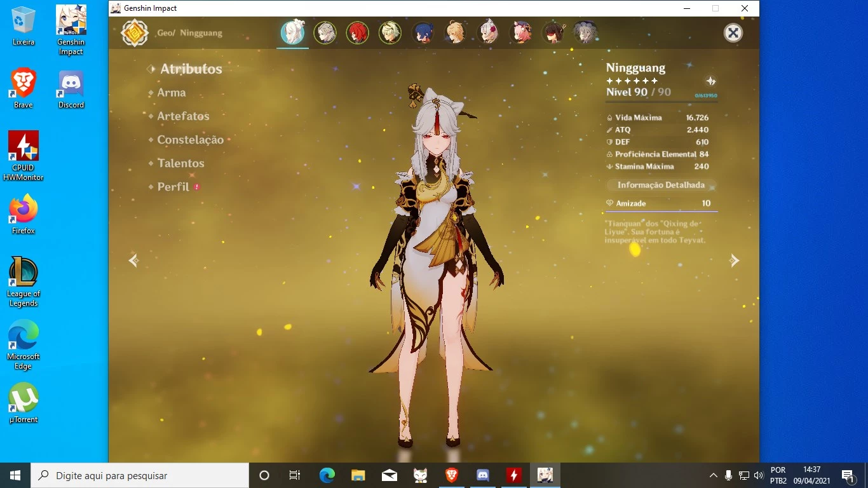The image size is (868, 488).
Task: Select pink-haired Diona portrait
Action: tap(521, 32)
